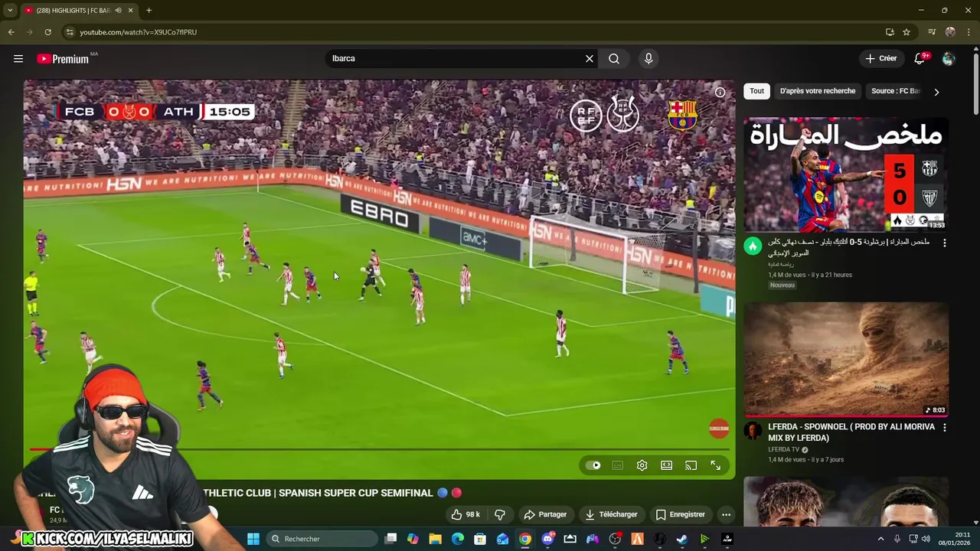Image resolution: width=980 pixels, height=551 pixels.
Task: Open the media control button in the toolbar
Action: tap(932, 32)
